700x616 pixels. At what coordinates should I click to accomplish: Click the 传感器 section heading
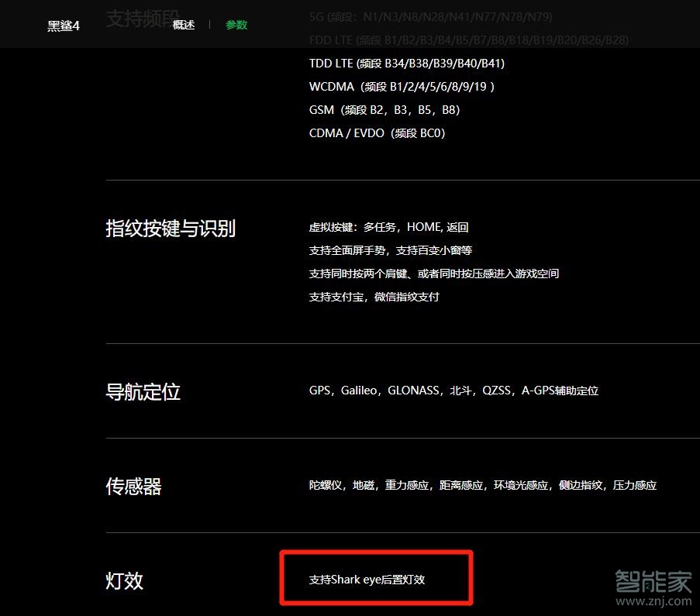pyautogui.click(x=133, y=486)
